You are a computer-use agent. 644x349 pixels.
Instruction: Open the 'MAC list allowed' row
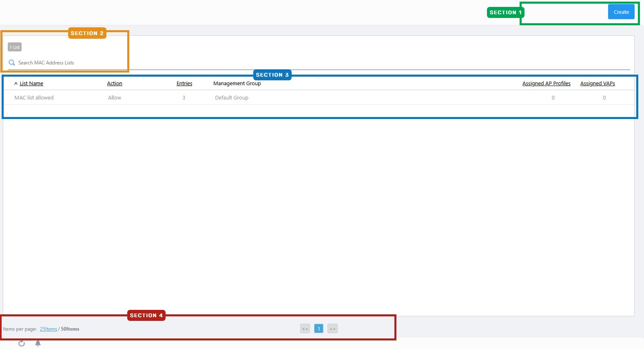[x=34, y=98]
